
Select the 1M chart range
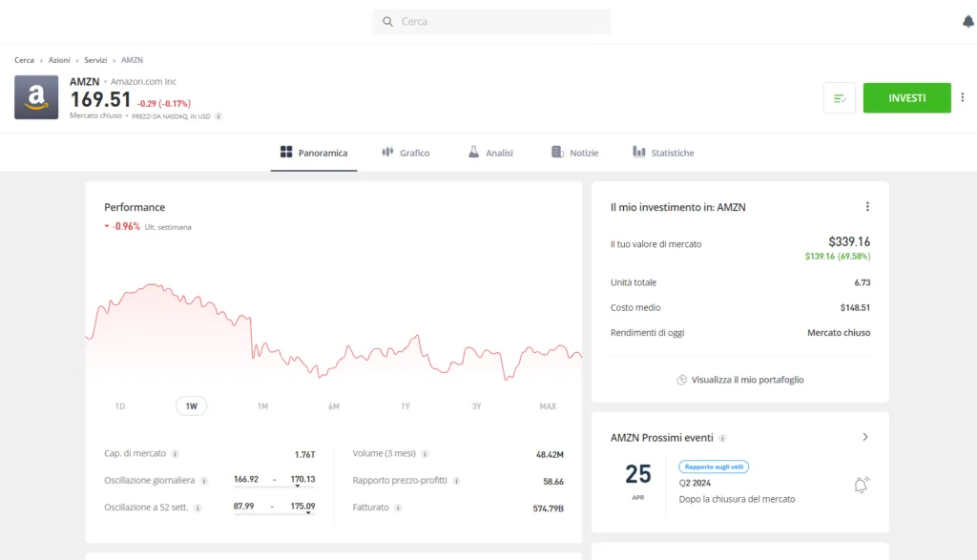(x=262, y=406)
